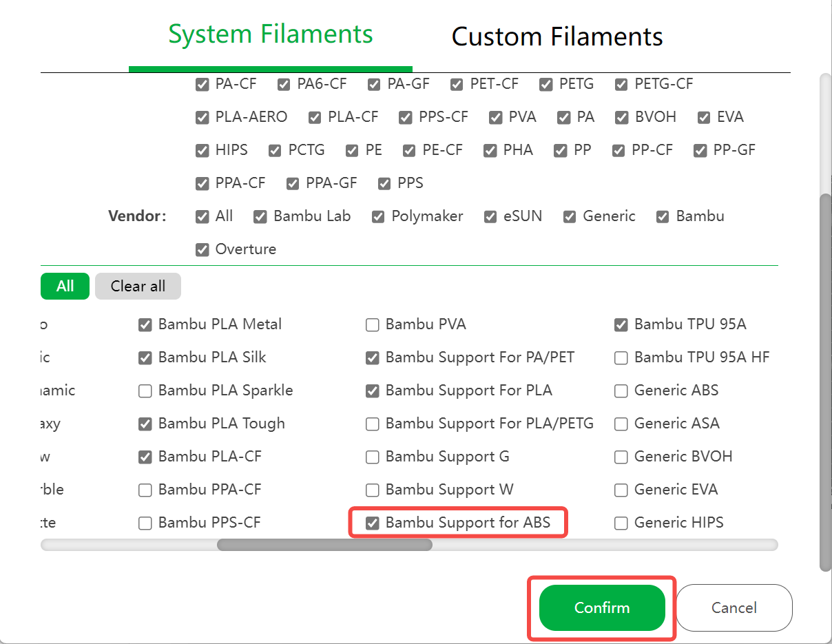832x644 pixels.
Task: Uncheck the Polymaker vendor checkbox
Action: [x=378, y=216]
